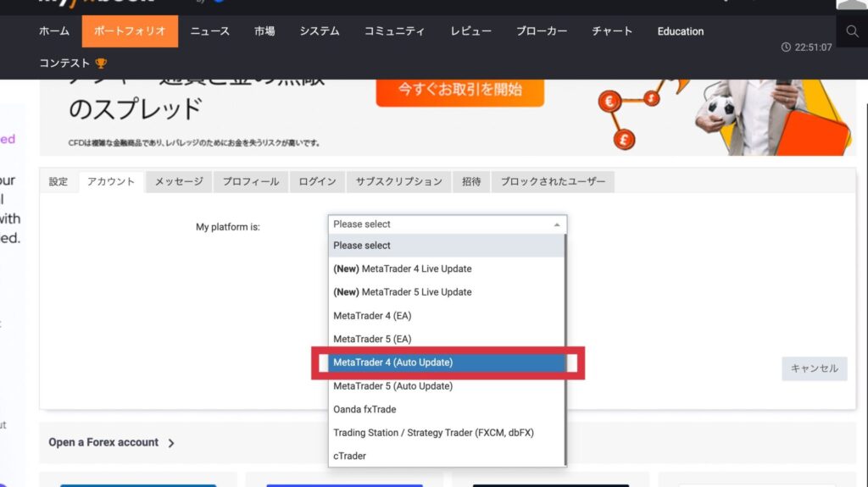
Task: Click the My platform is: label
Action: click(227, 227)
